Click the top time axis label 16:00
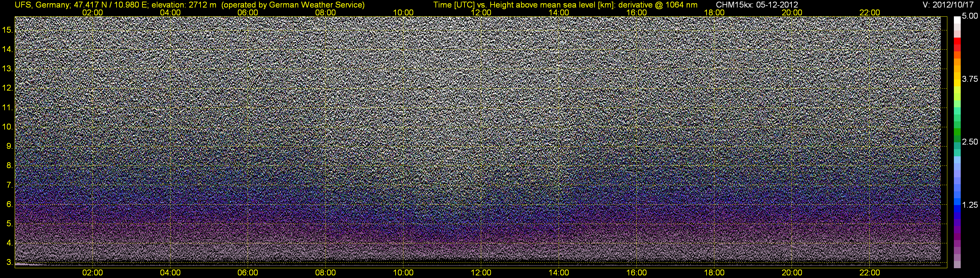The width and height of the screenshot is (980, 278). (636, 12)
